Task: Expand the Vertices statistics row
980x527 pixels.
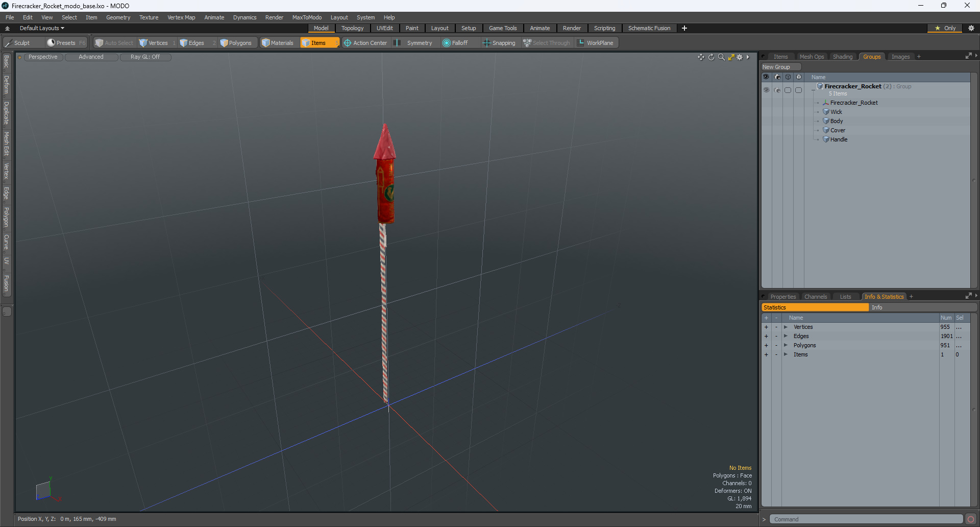Action: coord(786,327)
